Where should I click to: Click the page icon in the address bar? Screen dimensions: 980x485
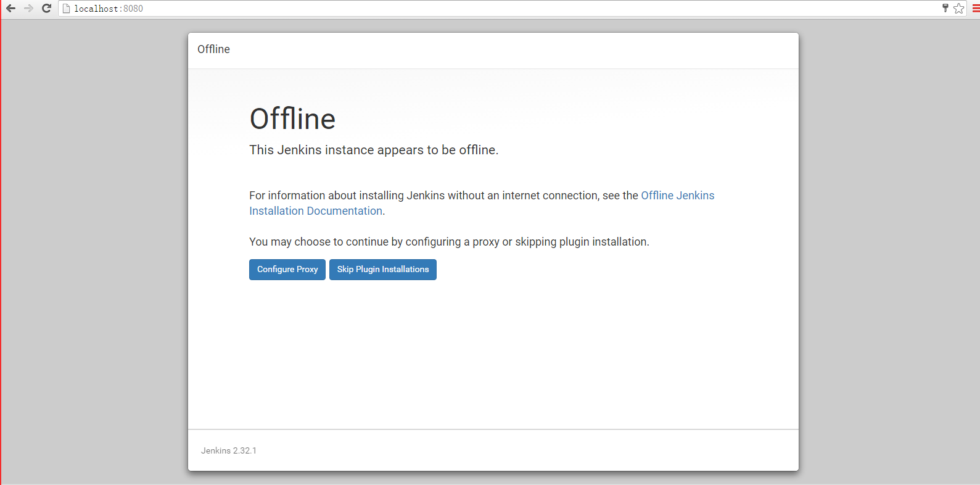[x=67, y=9]
